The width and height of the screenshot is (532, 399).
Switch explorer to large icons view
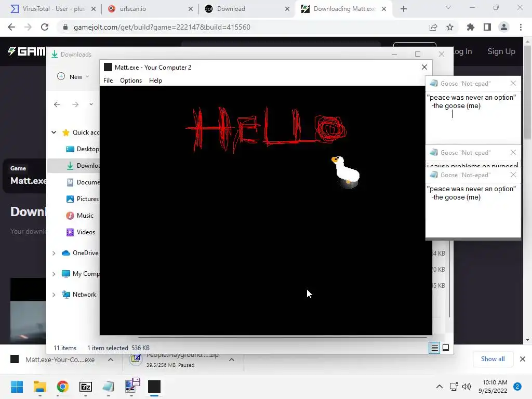click(x=446, y=348)
